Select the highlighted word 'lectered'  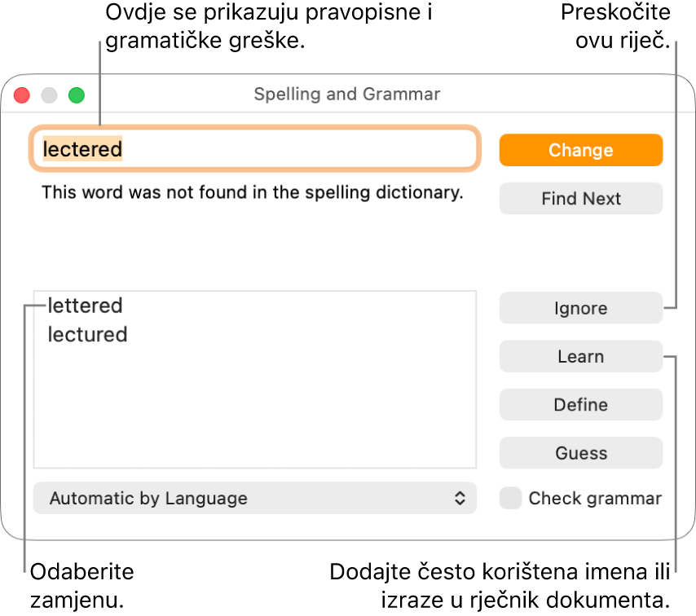click(81, 149)
